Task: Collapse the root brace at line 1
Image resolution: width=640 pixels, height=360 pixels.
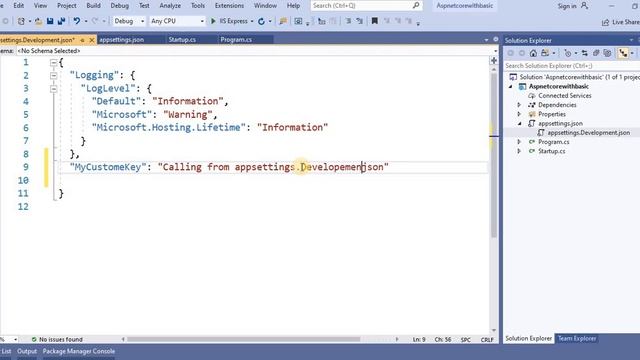Action: pyautogui.click(x=53, y=62)
